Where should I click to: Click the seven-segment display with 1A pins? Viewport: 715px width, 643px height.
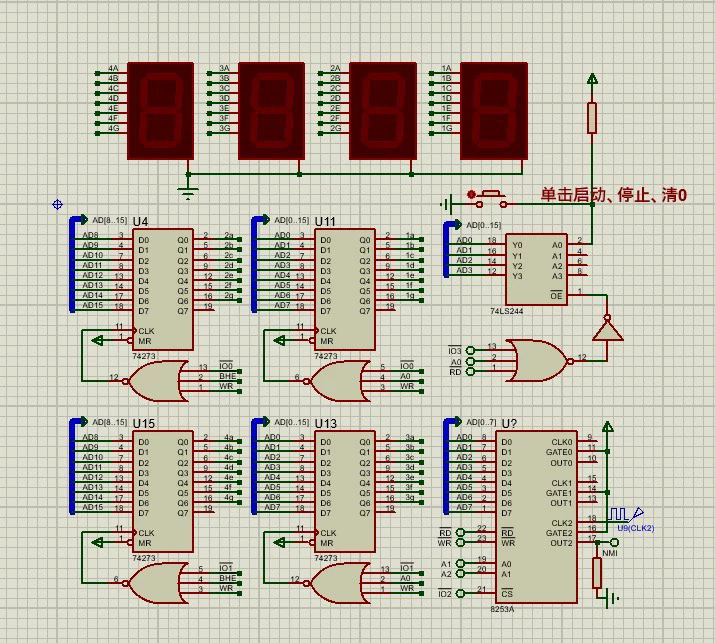pyautogui.click(x=494, y=111)
